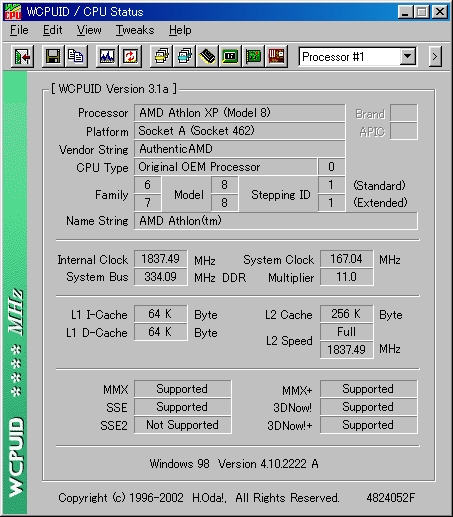Click the green CPU chip icon
Screen dimensions: 453x517
pyautogui.click(x=230, y=57)
